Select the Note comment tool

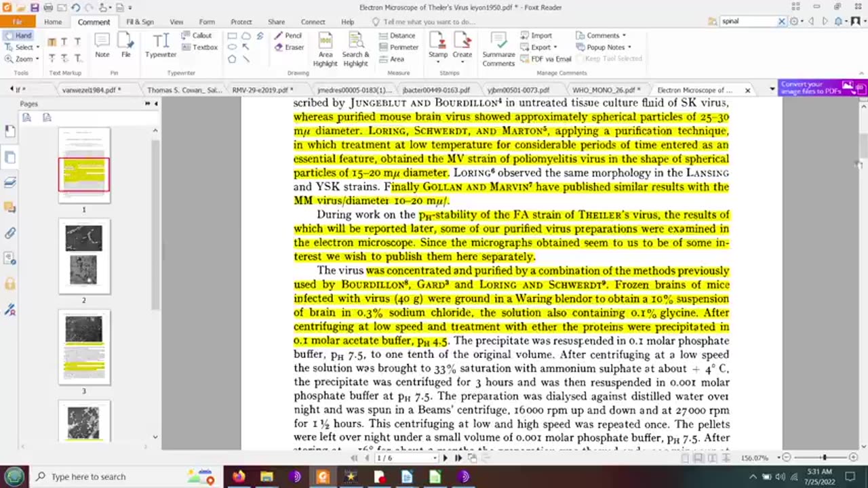pyautogui.click(x=102, y=46)
